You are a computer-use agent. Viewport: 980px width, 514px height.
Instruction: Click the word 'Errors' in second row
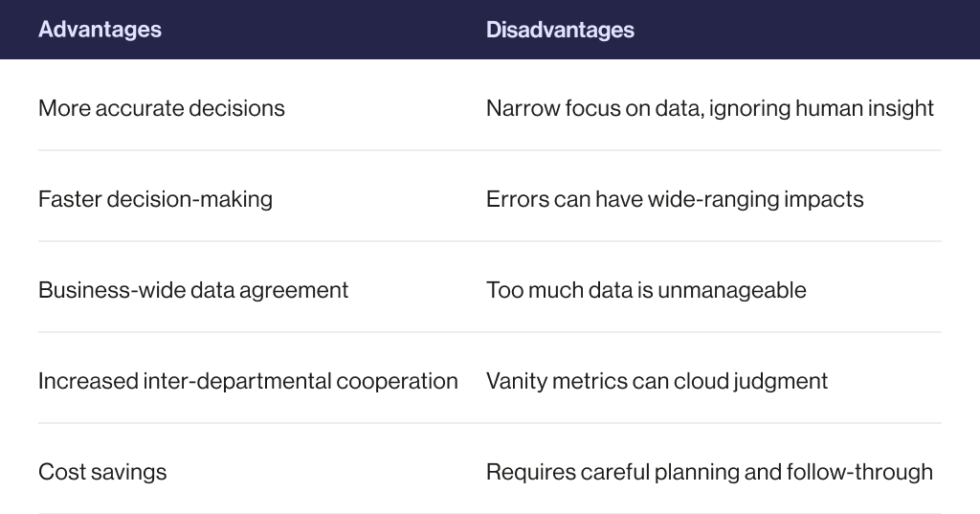coord(510,199)
